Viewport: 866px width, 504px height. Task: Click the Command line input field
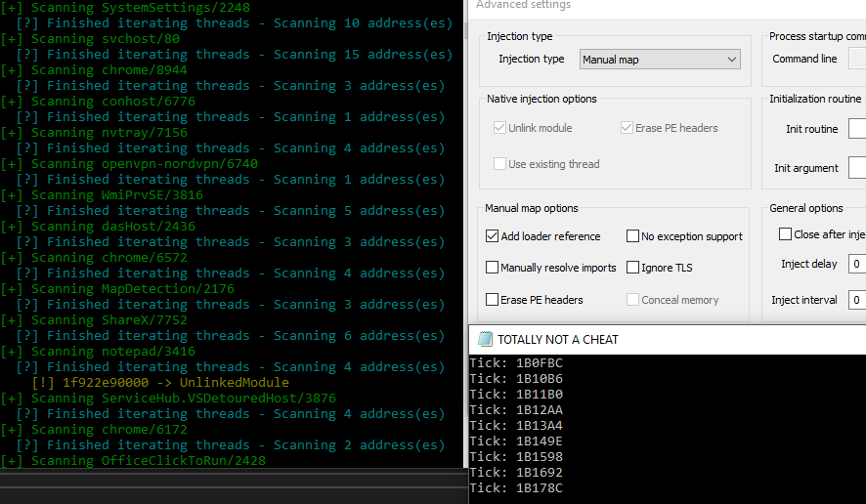[857, 59]
